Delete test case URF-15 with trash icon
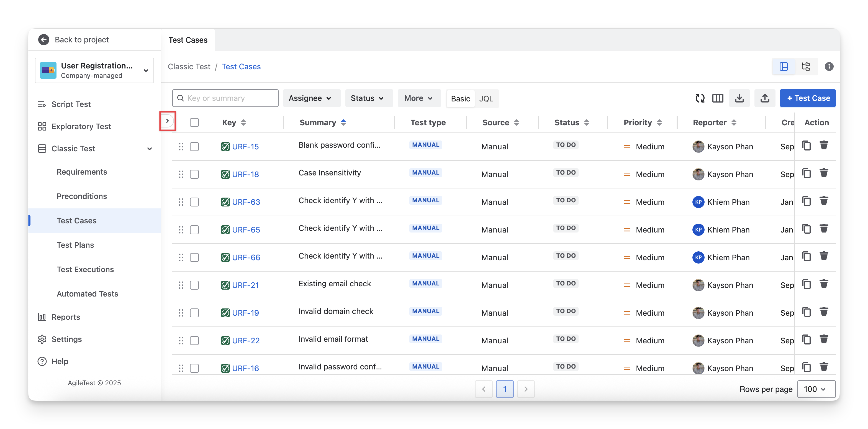This screenshot has height=429, width=868. coord(824,145)
